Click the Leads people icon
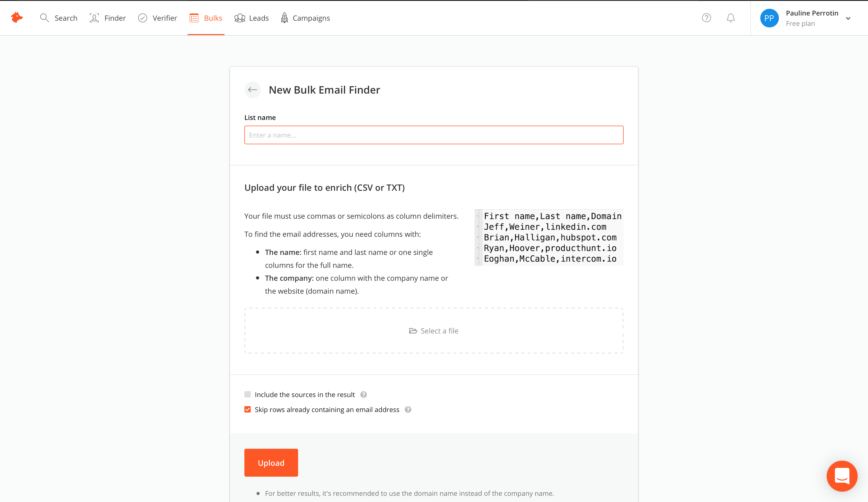868x502 pixels. [240, 18]
